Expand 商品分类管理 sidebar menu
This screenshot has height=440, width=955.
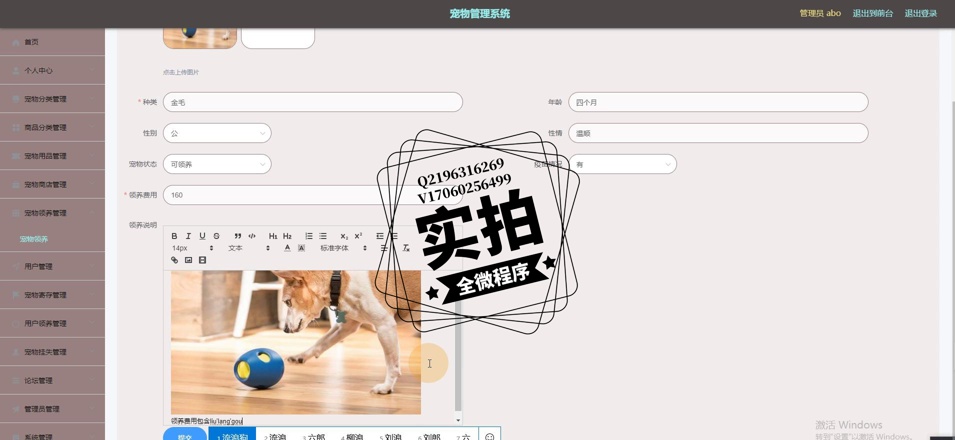[x=52, y=127]
